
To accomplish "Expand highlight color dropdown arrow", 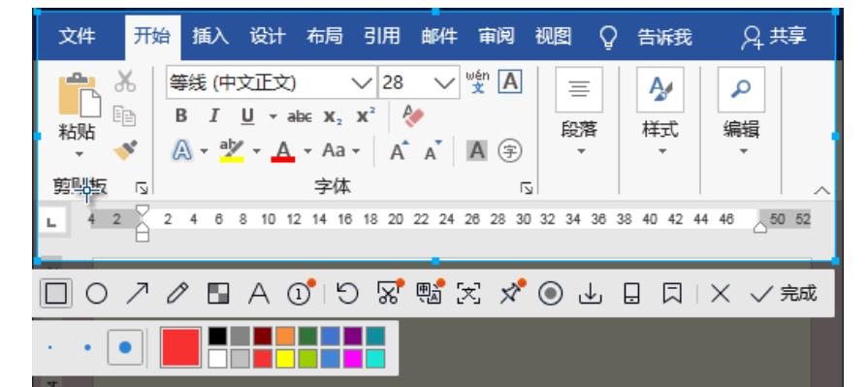I will [256, 150].
